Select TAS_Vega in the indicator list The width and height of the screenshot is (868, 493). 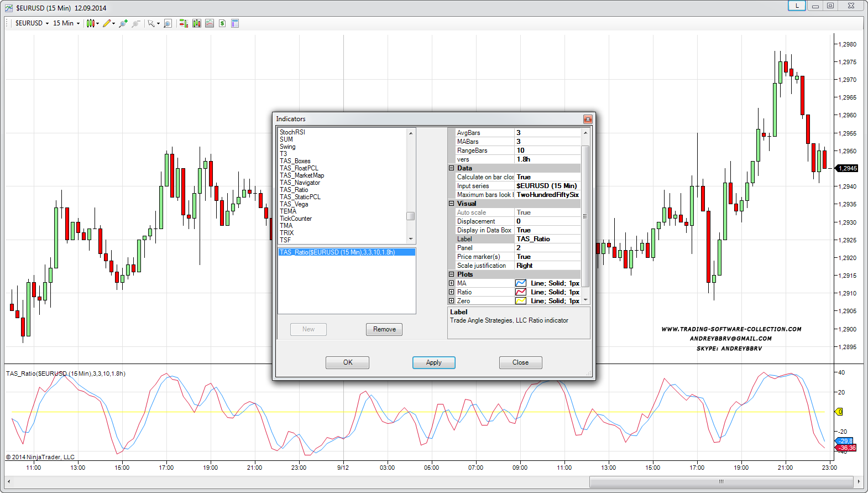(x=294, y=204)
